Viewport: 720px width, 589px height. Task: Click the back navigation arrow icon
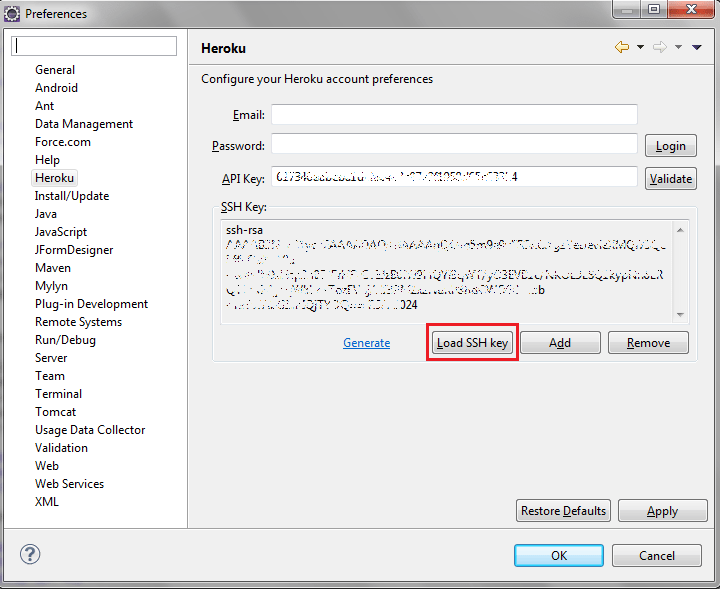point(622,47)
